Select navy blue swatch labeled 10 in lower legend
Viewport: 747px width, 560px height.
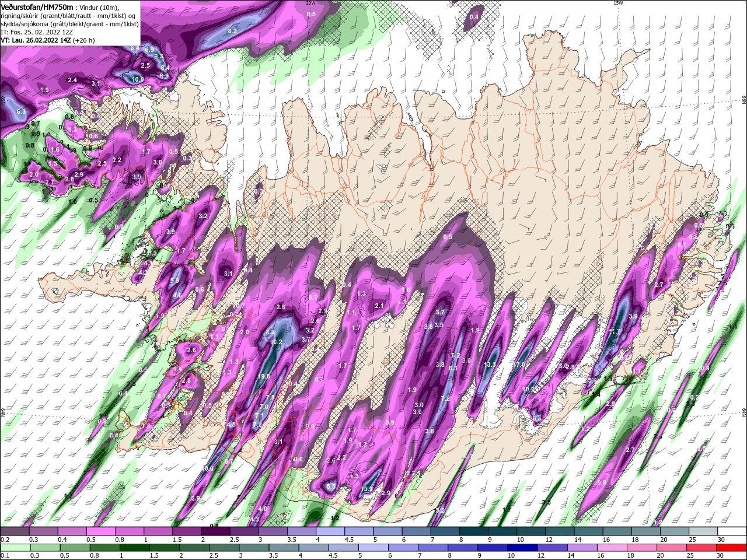pyautogui.click(x=522, y=548)
